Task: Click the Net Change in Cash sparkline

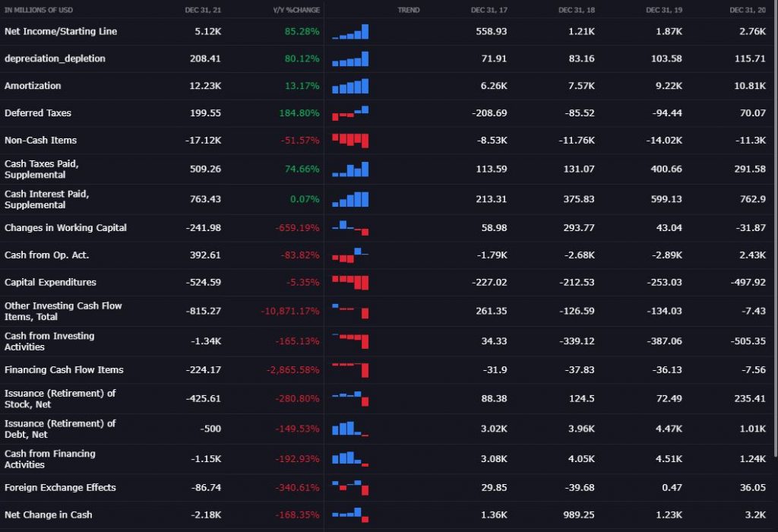Action: 350,515
